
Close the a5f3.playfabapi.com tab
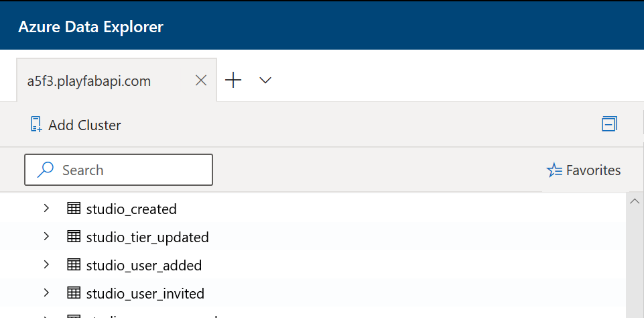(x=201, y=81)
